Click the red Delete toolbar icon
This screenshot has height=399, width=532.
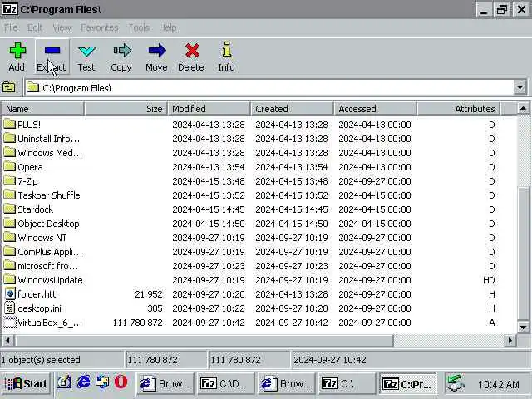[x=192, y=51]
